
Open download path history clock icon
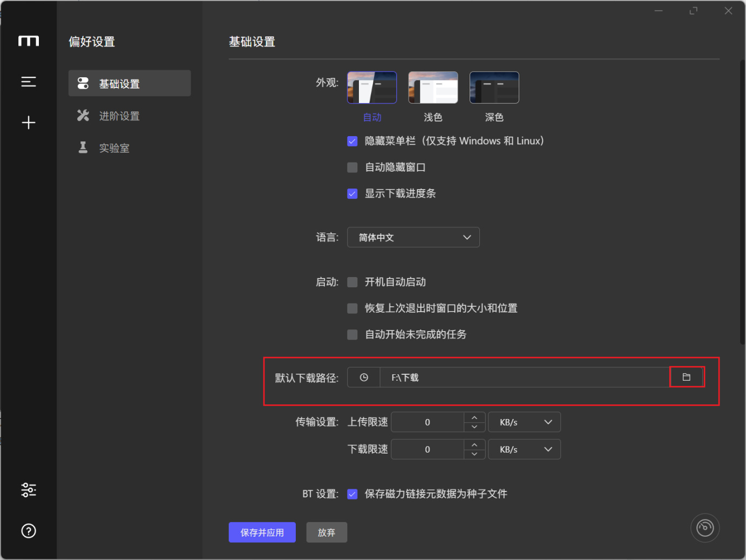pos(364,377)
